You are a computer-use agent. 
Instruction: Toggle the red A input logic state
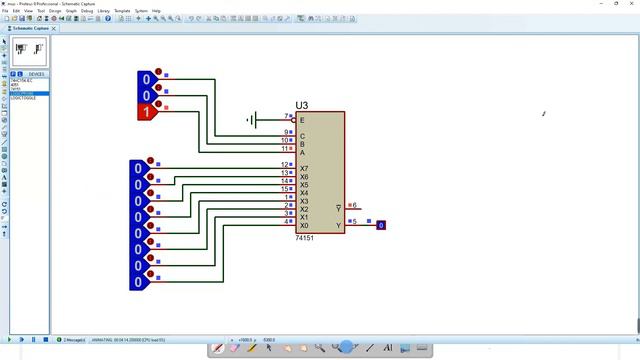(x=147, y=112)
